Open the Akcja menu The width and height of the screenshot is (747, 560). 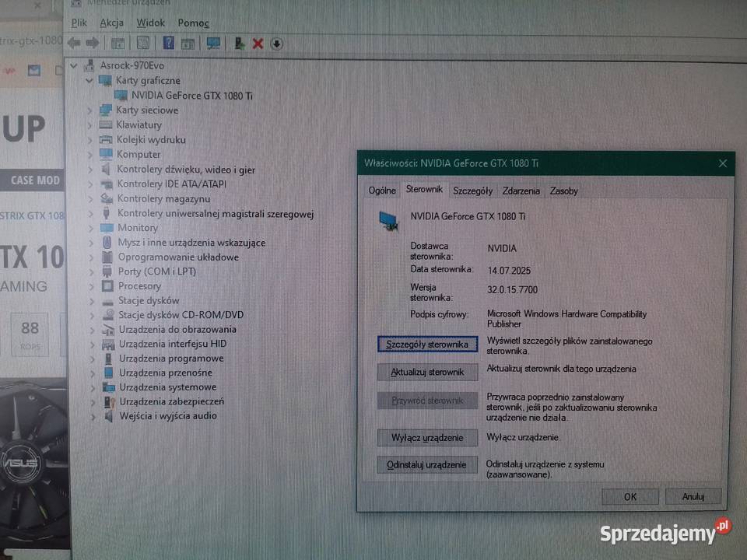(111, 23)
